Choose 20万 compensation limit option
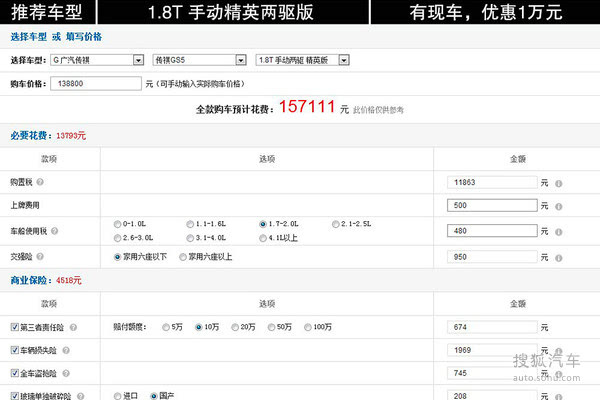Screen dimensions: 600x400 pos(235,327)
